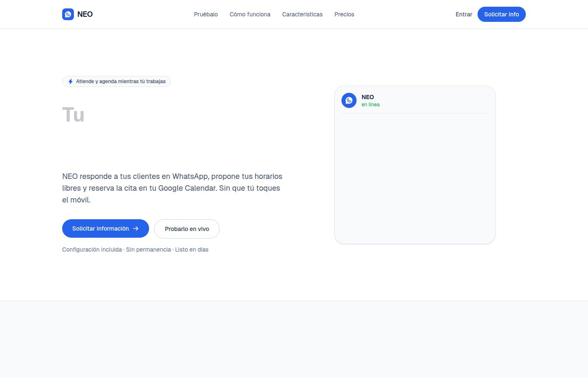Click the Entrar login link
The height and width of the screenshot is (378, 588).
[464, 14]
